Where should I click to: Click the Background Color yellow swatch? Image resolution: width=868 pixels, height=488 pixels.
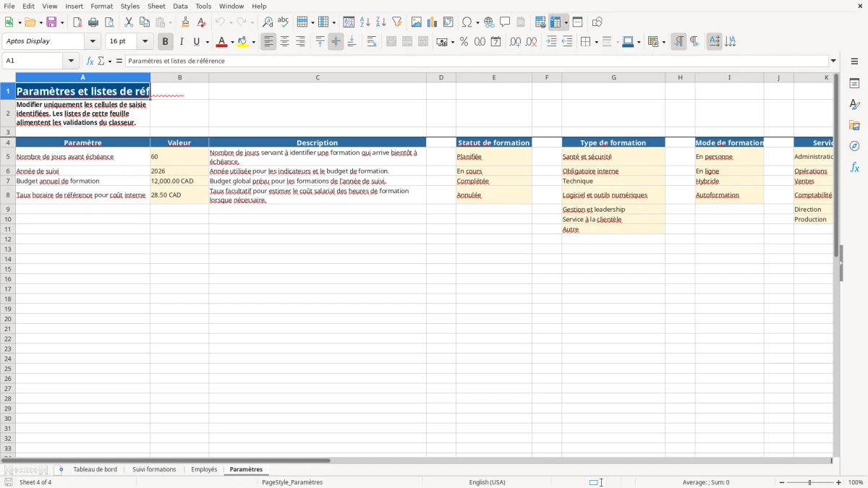(x=243, y=42)
